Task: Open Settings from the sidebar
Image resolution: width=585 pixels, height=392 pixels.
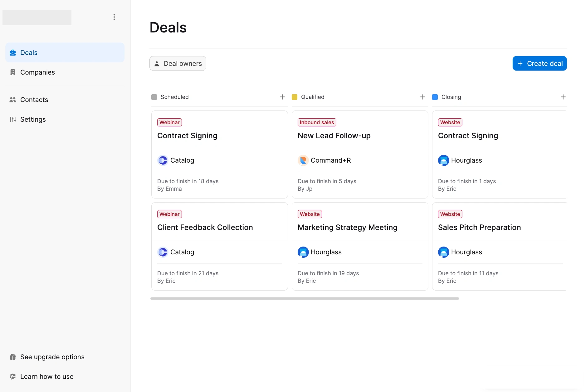Action: pos(33,120)
